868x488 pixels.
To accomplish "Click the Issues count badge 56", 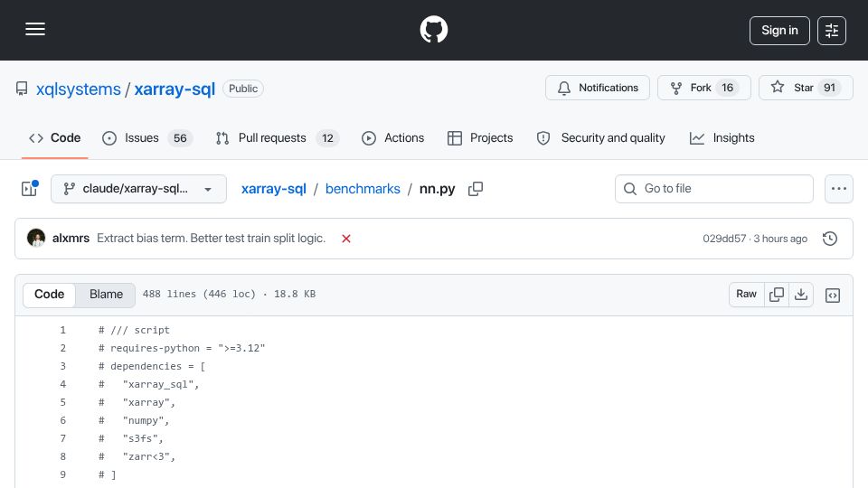I will tap(180, 137).
